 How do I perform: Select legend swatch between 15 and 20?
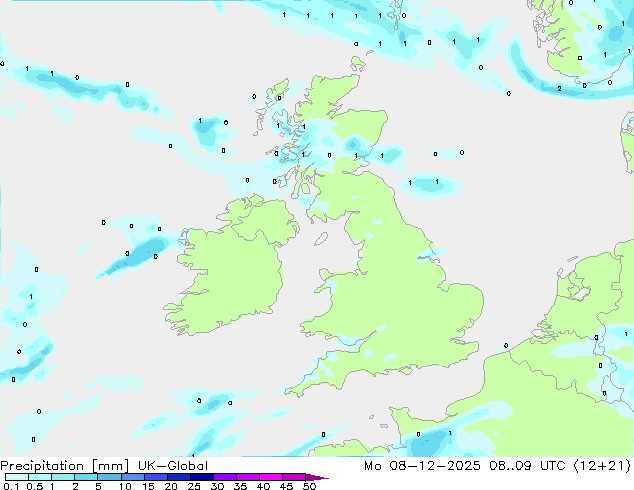point(156,477)
